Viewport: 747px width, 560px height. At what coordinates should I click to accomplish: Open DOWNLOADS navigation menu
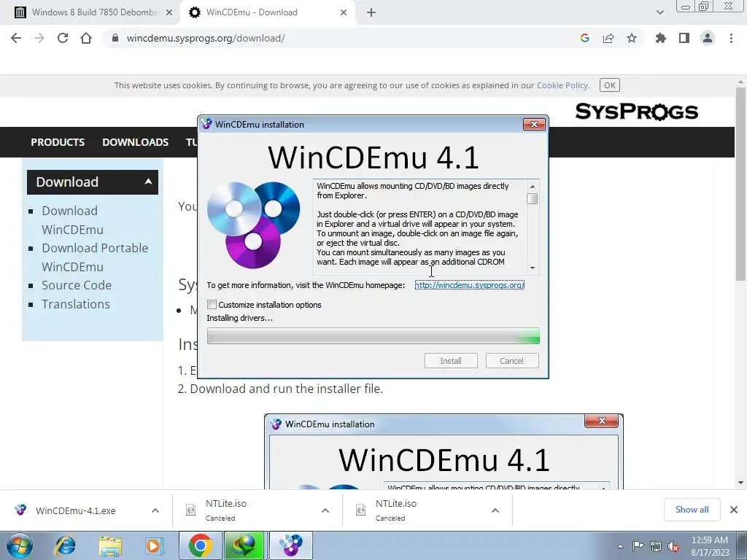[135, 142]
